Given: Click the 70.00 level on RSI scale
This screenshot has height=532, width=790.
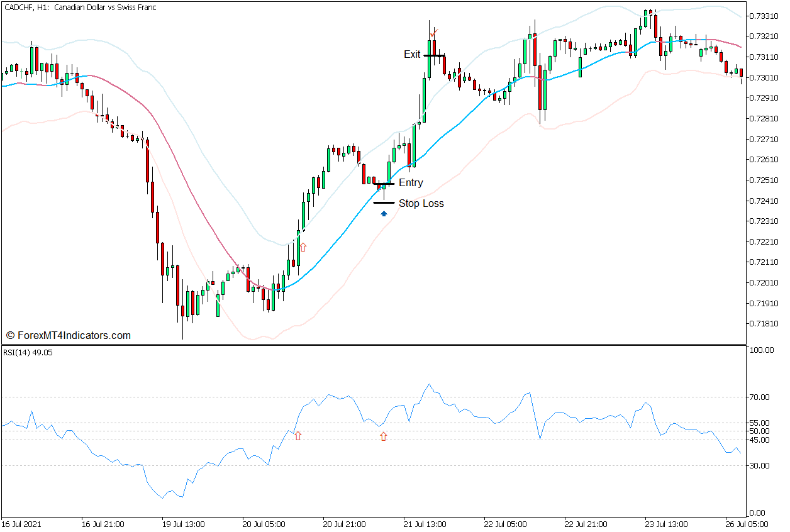Looking at the screenshot, I should coord(760,397).
